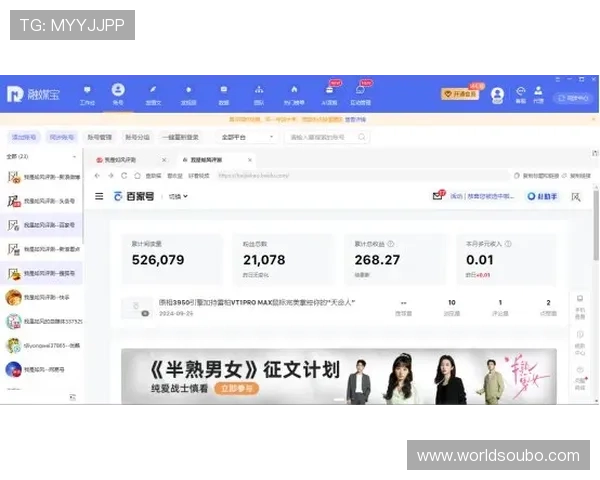Click the 账号分组 button

tap(137, 137)
